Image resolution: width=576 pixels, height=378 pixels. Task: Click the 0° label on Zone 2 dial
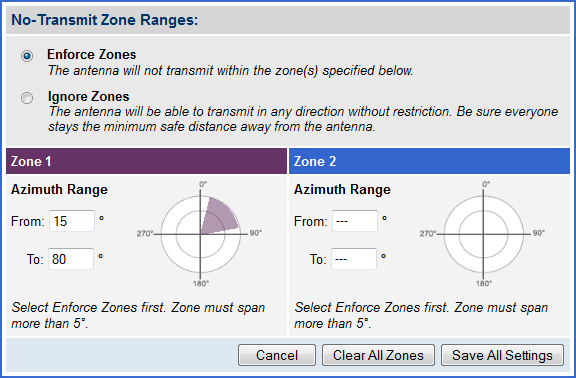pos(486,184)
